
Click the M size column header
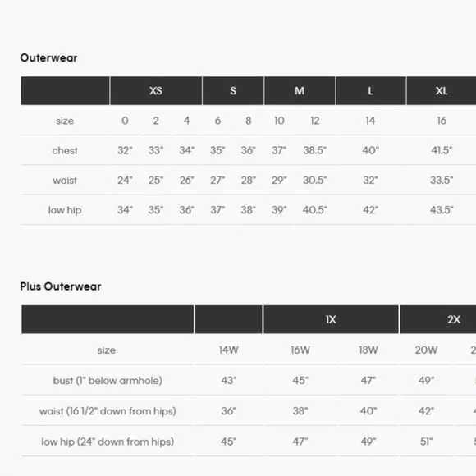click(x=300, y=91)
